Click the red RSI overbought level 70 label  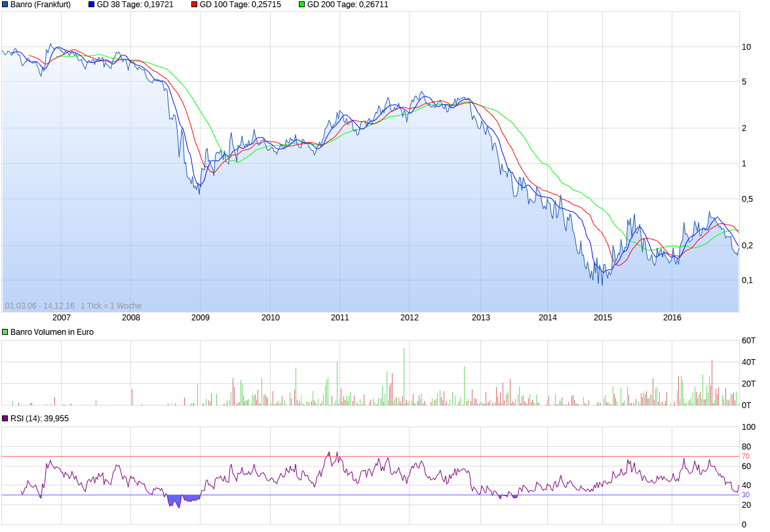(x=746, y=457)
